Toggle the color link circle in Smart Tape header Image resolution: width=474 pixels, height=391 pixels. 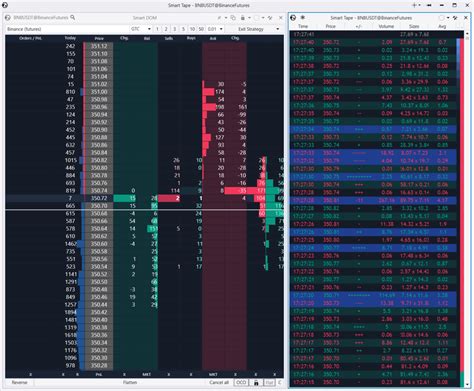coord(442,18)
